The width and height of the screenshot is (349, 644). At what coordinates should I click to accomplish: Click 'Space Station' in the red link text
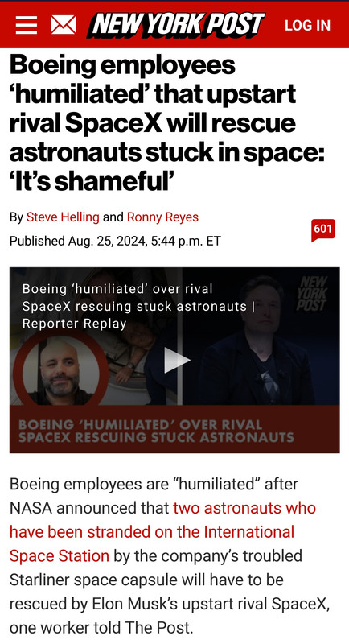click(59, 556)
